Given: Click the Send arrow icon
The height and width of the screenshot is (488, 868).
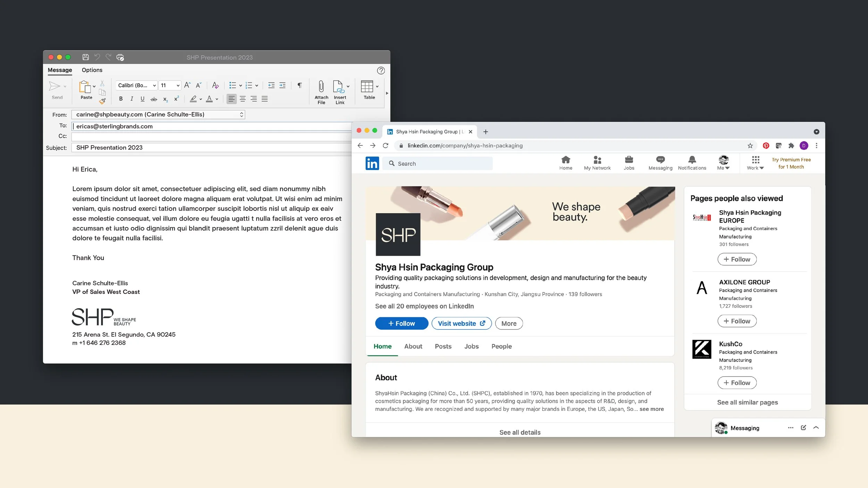Looking at the screenshot, I should [x=55, y=86].
